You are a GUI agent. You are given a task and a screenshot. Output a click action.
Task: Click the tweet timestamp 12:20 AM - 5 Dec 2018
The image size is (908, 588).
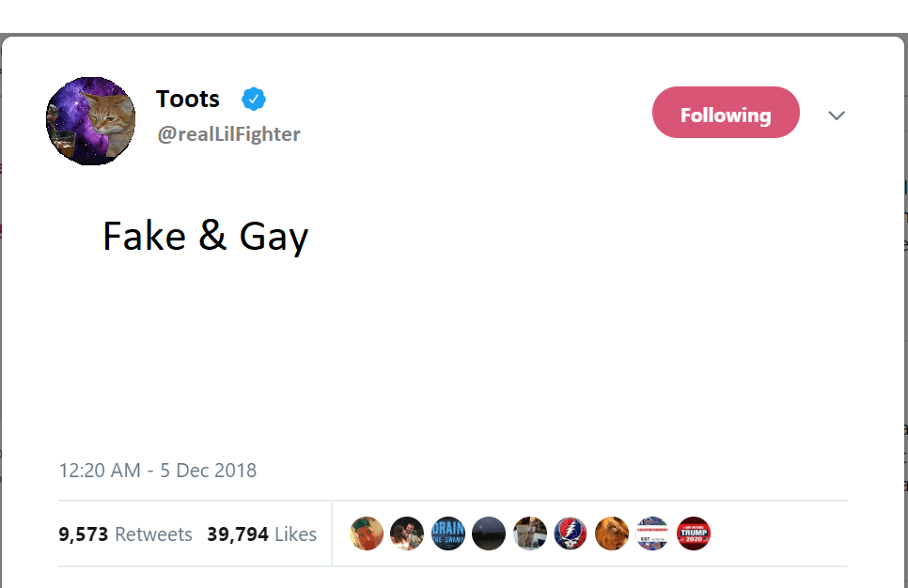[157, 471]
